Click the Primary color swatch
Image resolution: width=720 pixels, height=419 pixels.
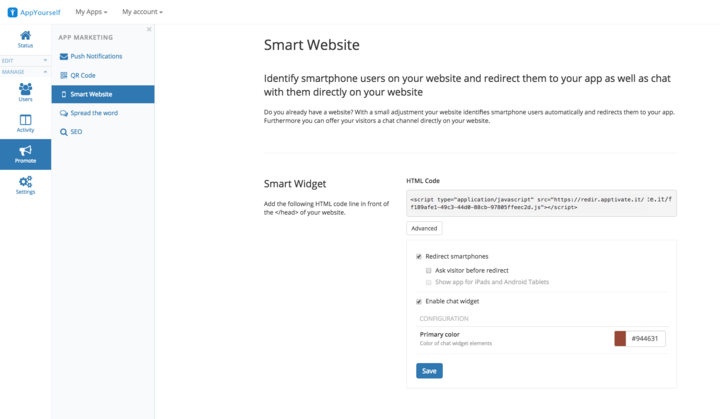(x=620, y=339)
